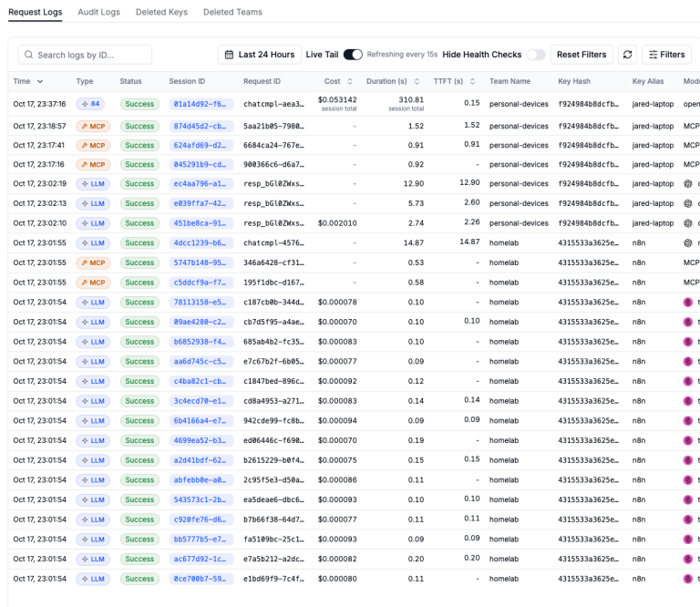Sort by the Cost column arrows
The height and width of the screenshot is (607, 700).
point(350,81)
